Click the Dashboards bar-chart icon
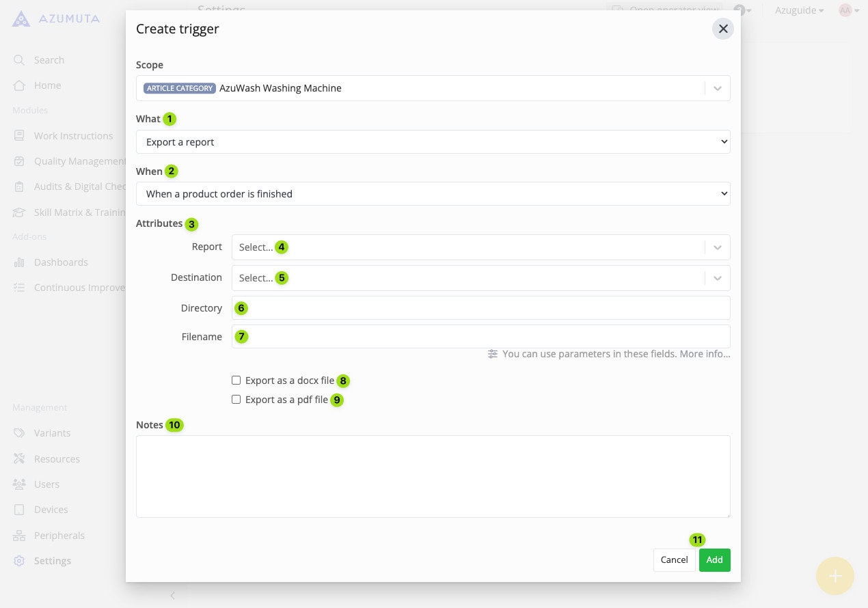The height and width of the screenshot is (608, 868). click(19, 262)
